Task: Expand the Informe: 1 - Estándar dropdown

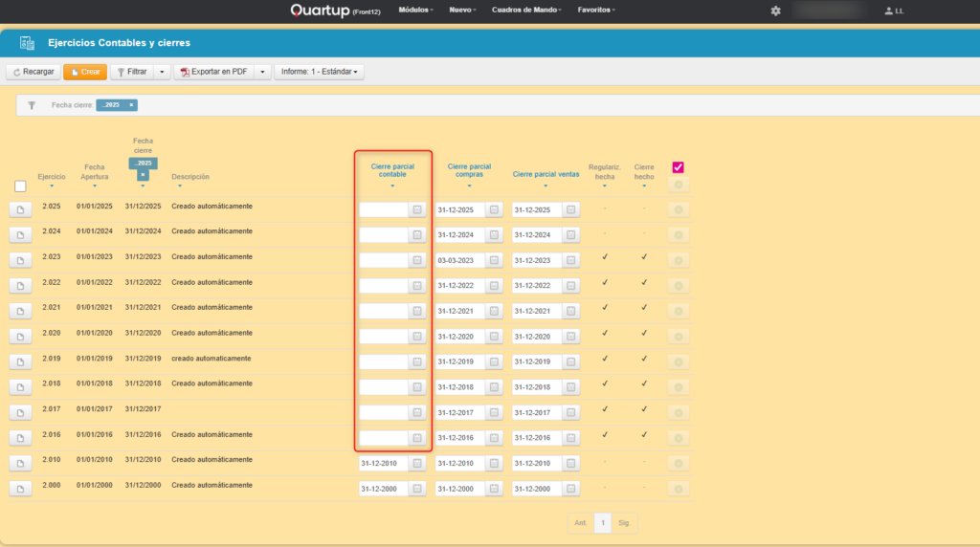Action: click(319, 72)
